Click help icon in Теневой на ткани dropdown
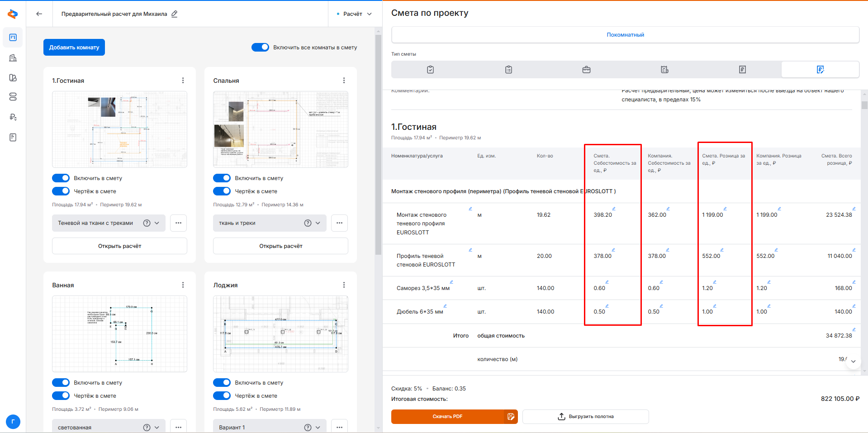The height and width of the screenshot is (433, 868). click(147, 223)
